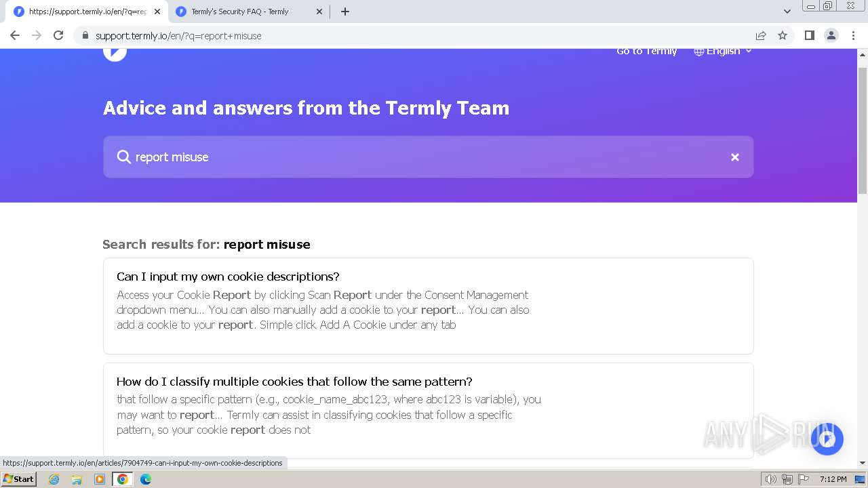Screen dimensions: 868x488
Task: View site info via lock icon
Action: coord(85,35)
